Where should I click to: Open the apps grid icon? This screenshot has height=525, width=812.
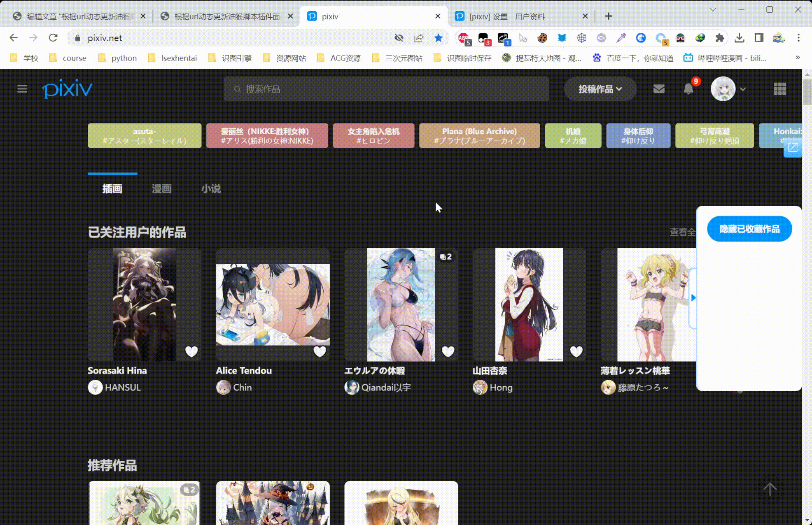pyautogui.click(x=779, y=89)
